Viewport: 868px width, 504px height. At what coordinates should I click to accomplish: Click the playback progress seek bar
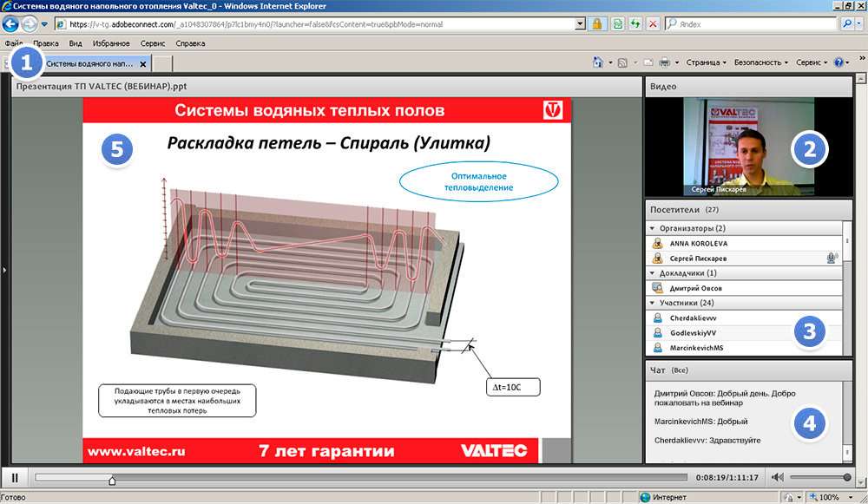[361, 477]
